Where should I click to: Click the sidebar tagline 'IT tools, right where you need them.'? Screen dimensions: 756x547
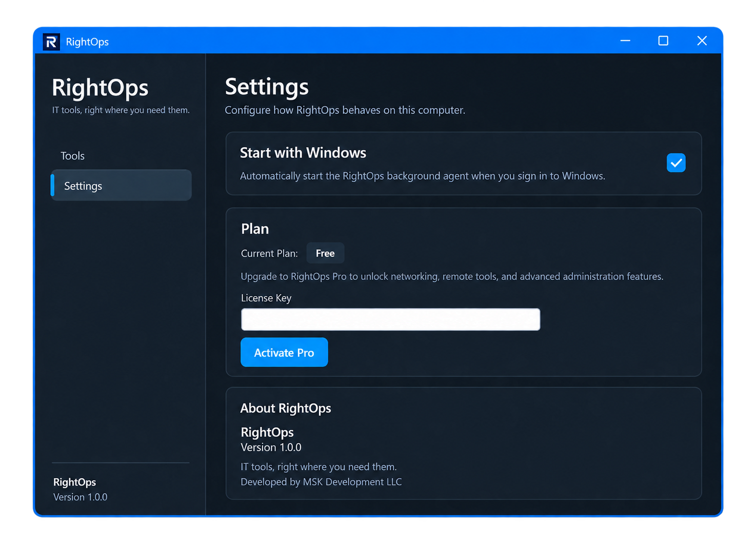click(121, 110)
